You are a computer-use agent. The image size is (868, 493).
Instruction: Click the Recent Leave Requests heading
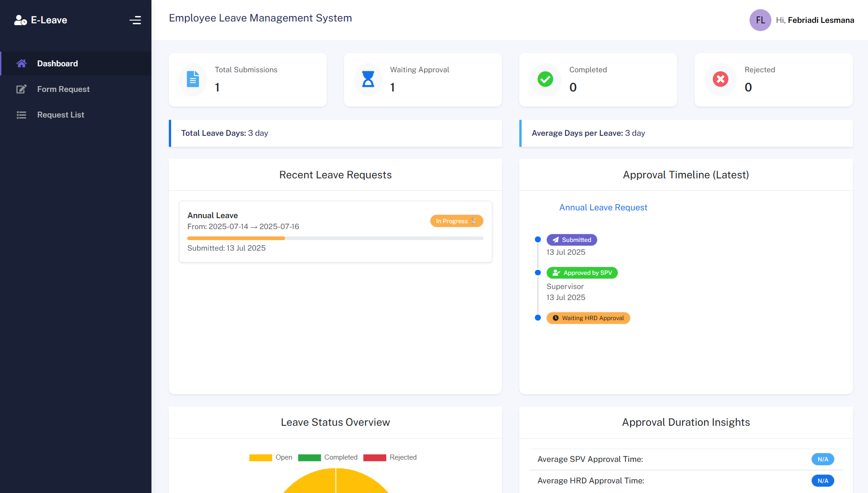pos(335,175)
